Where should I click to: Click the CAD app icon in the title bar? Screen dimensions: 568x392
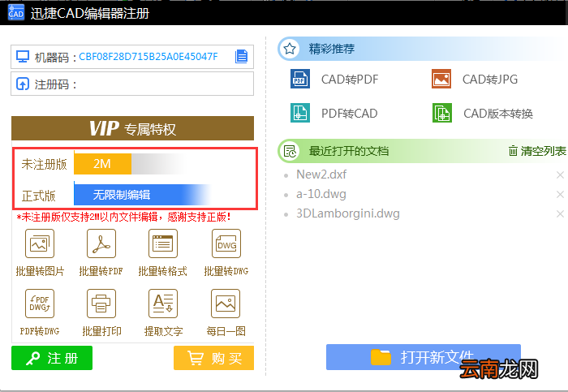click(x=16, y=13)
